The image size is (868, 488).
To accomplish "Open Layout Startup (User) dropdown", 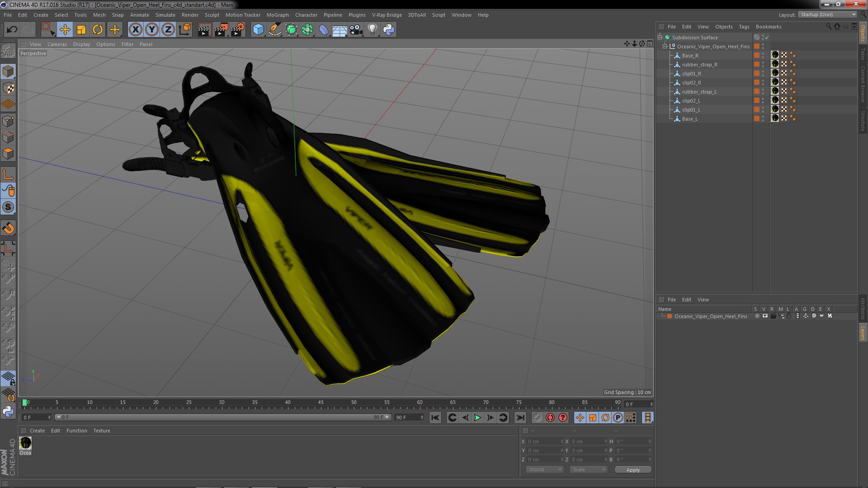I will [x=828, y=14].
